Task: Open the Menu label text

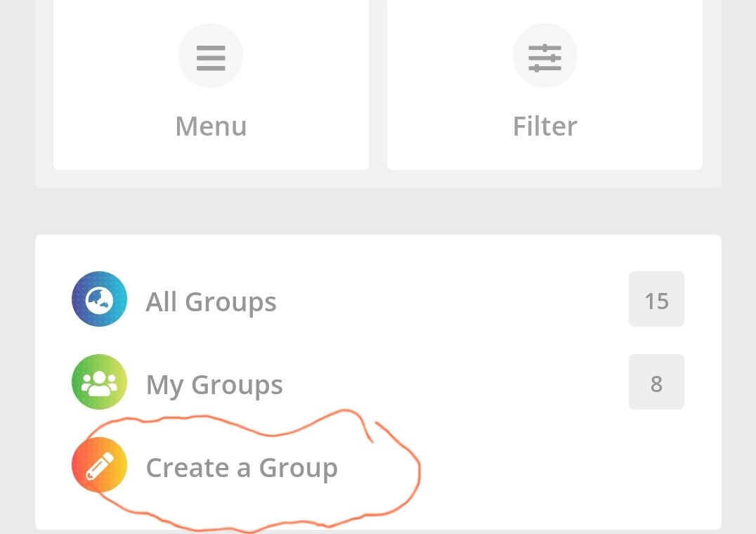Action: [211, 126]
